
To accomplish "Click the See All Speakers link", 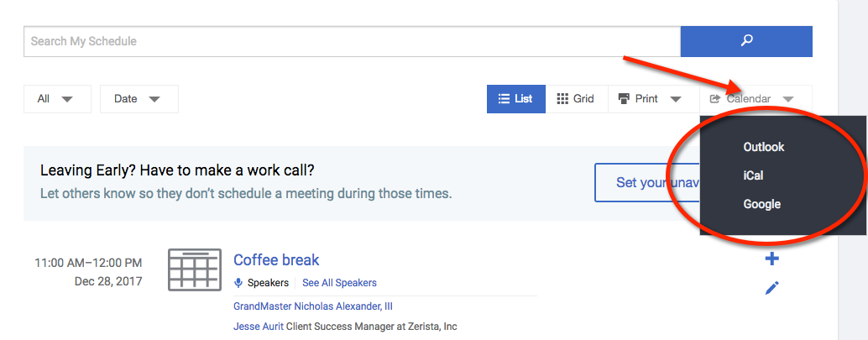I will pyautogui.click(x=339, y=283).
